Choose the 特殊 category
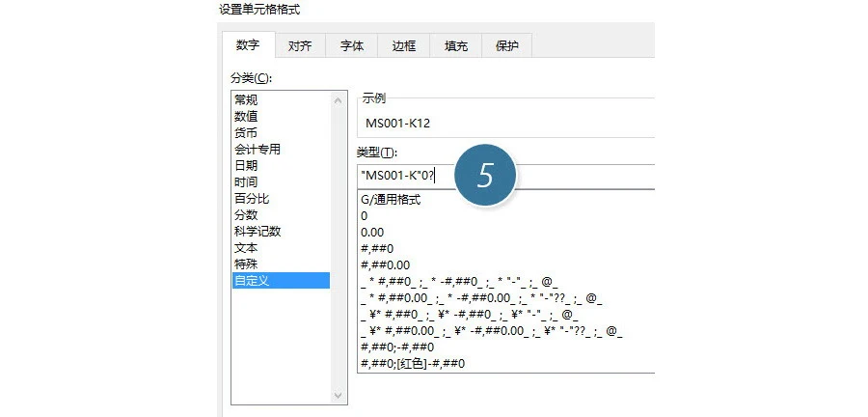Image resolution: width=868 pixels, height=417 pixels. click(282, 264)
